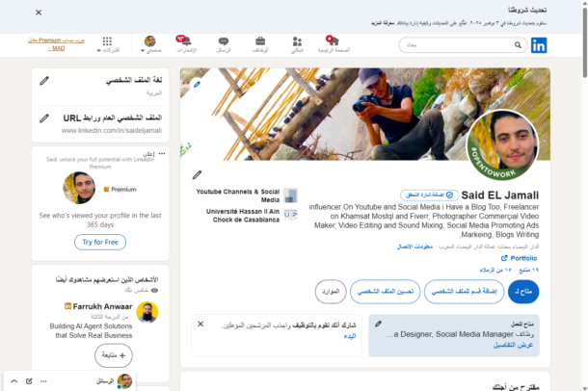The height and width of the screenshot is (391, 588).
Task: Open the Notifications bell icon
Action: [x=186, y=41]
